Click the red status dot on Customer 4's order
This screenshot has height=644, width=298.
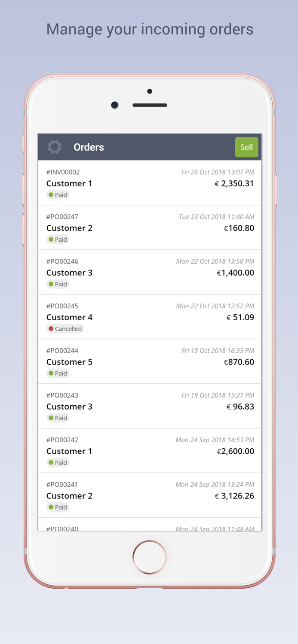coord(50,328)
